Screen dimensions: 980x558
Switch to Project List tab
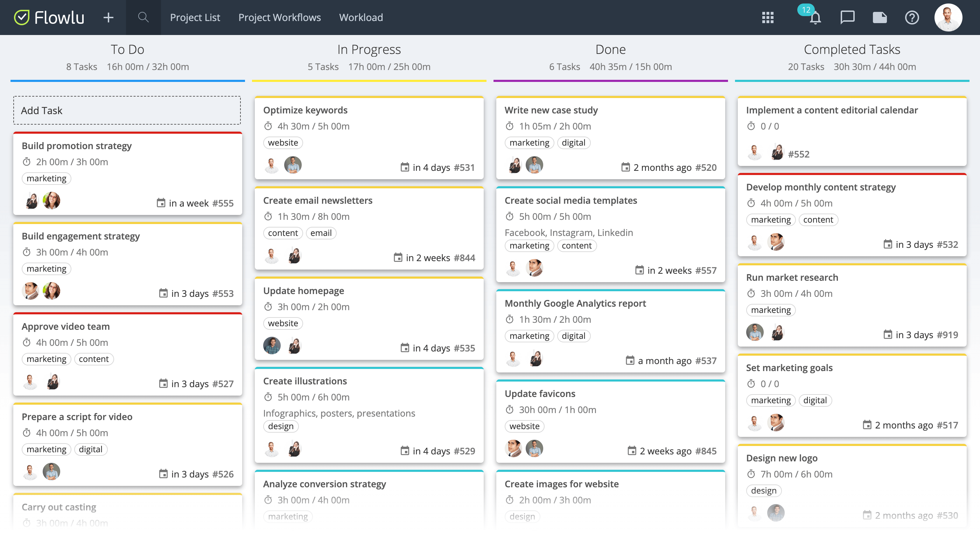(x=195, y=17)
